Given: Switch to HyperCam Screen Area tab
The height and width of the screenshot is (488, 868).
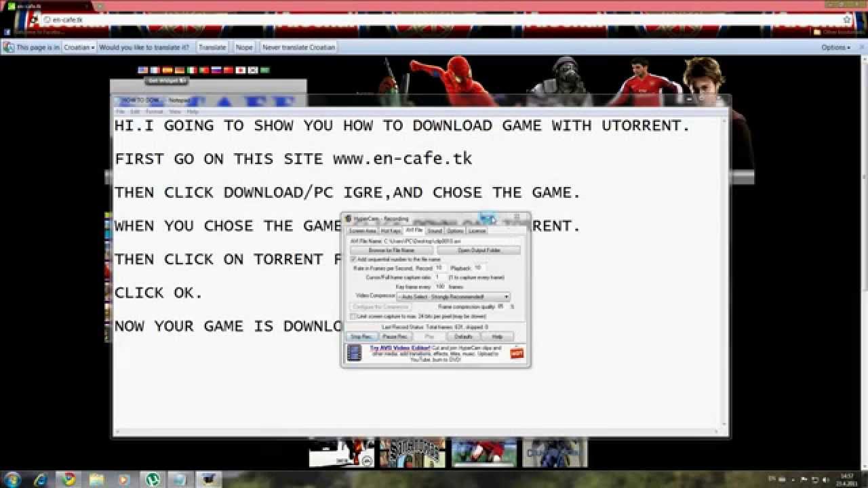Looking at the screenshot, I should pos(363,231).
